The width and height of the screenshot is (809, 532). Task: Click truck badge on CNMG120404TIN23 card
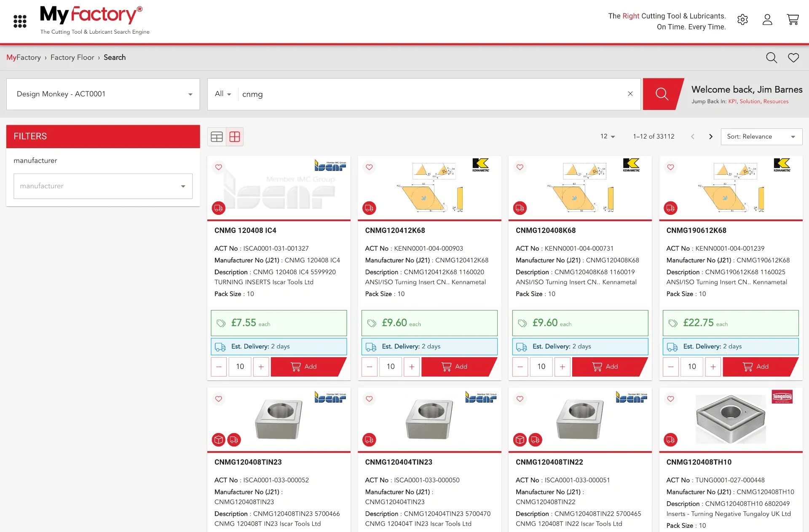tap(369, 440)
